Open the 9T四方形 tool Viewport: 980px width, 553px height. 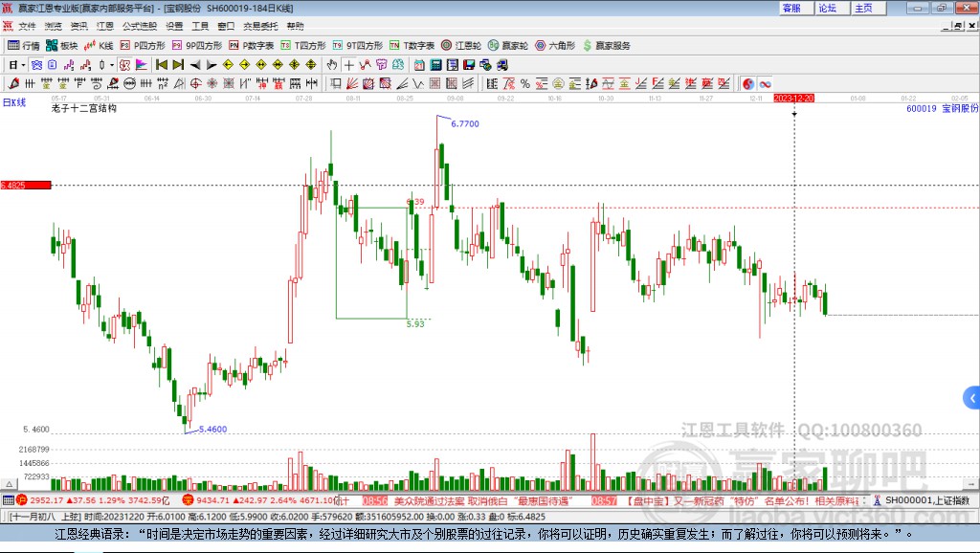(358, 45)
